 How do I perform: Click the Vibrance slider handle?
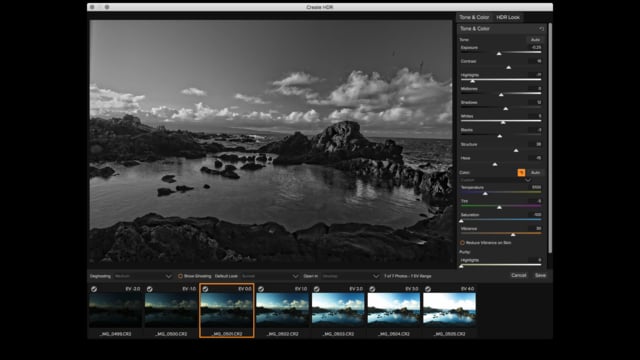point(513,235)
